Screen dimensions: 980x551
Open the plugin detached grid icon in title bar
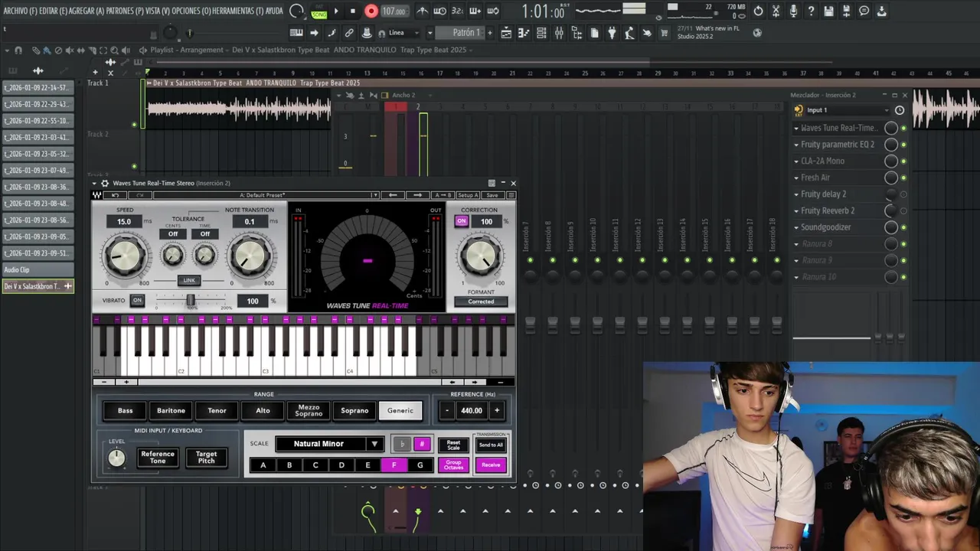492,184
